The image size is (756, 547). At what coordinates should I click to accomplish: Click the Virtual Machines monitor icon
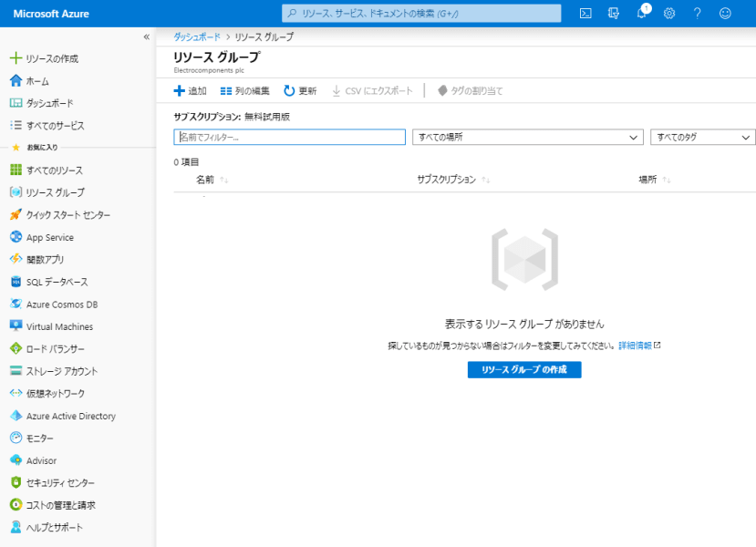click(x=16, y=325)
